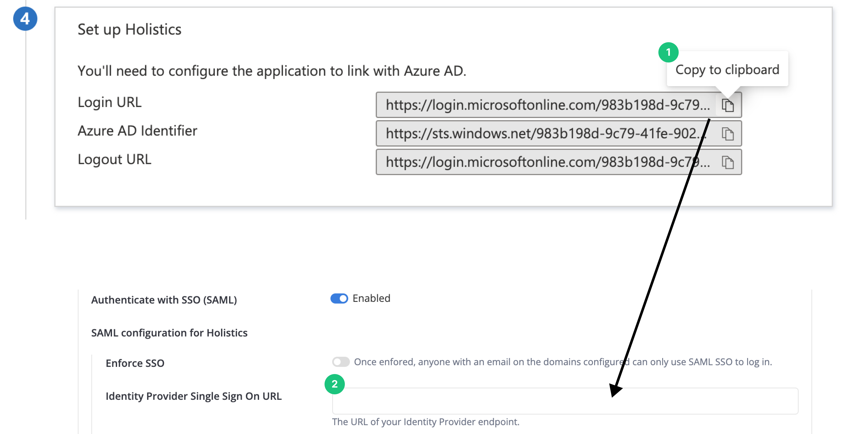Click 'SAML configuration for Holistics' text
This screenshot has height=434, width=868.
[169, 333]
